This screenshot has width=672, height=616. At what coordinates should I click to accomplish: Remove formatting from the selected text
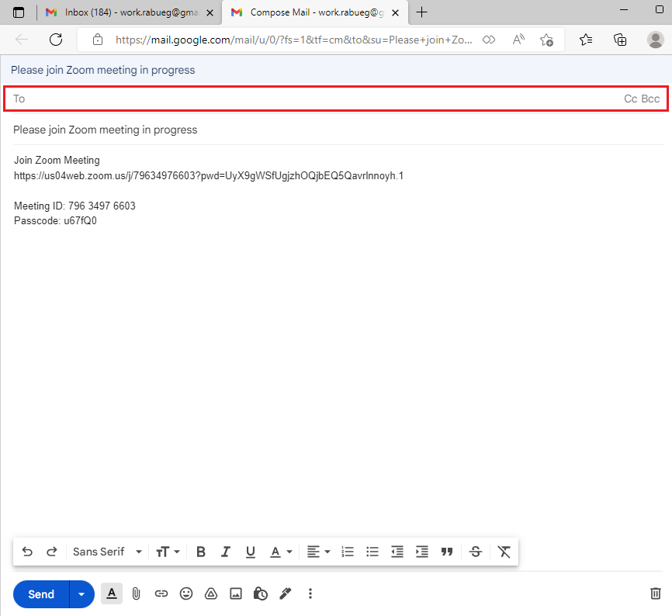tap(504, 552)
